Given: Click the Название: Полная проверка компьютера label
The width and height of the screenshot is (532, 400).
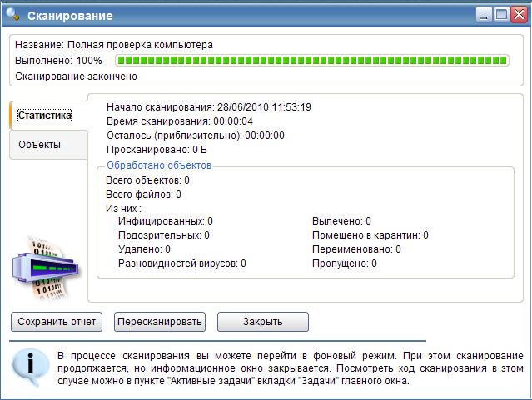Looking at the screenshot, I should click(x=113, y=45).
